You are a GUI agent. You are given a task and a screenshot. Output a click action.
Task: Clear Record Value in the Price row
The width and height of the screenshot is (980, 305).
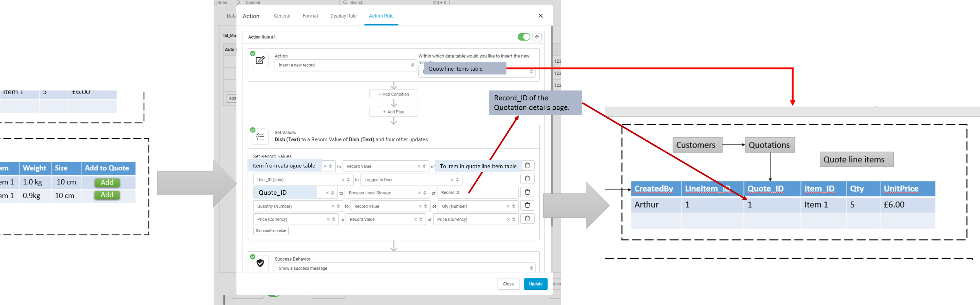[415, 220]
